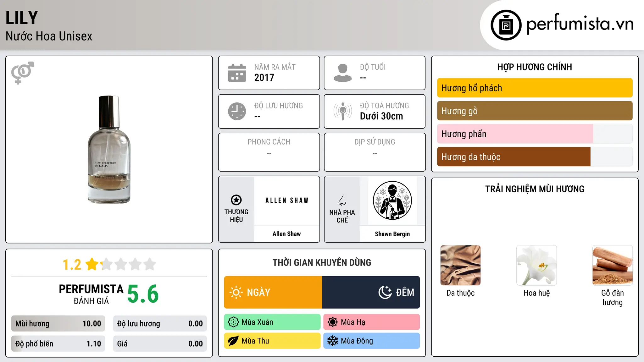644x362 pixels.
Task: Open the Lily perfume bottle image
Action: [109, 150]
